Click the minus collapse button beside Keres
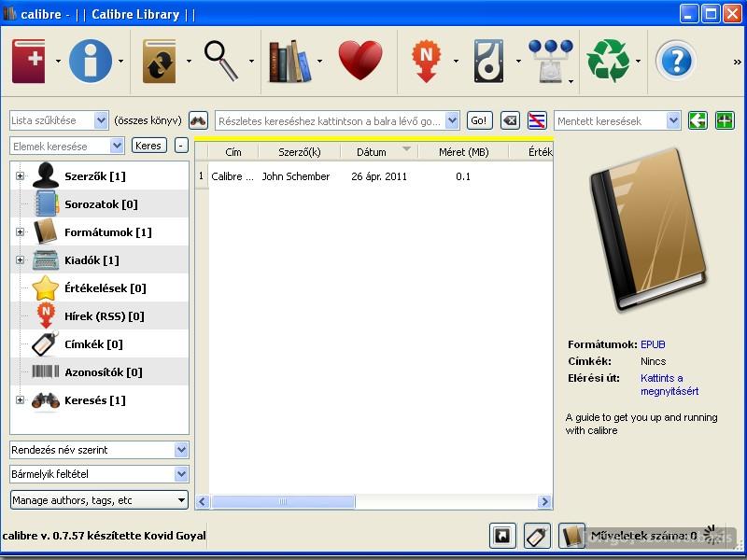The image size is (747, 560). (181, 146)
